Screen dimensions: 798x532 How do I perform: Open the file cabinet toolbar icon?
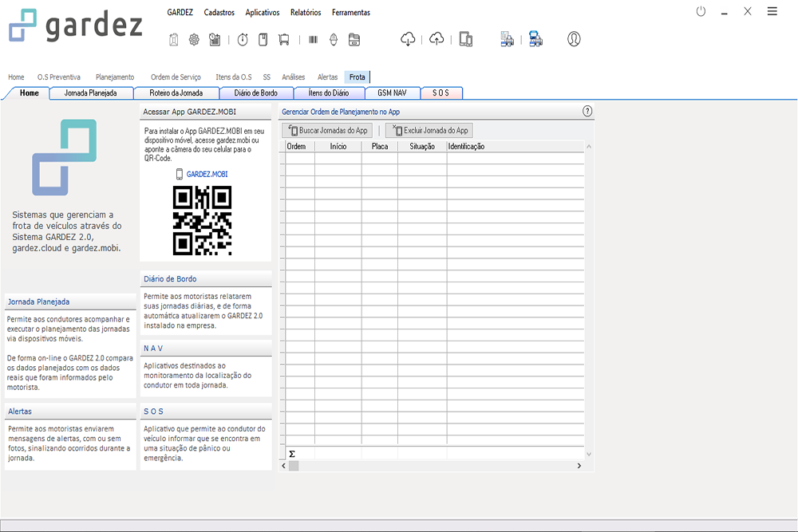[355, 40]
